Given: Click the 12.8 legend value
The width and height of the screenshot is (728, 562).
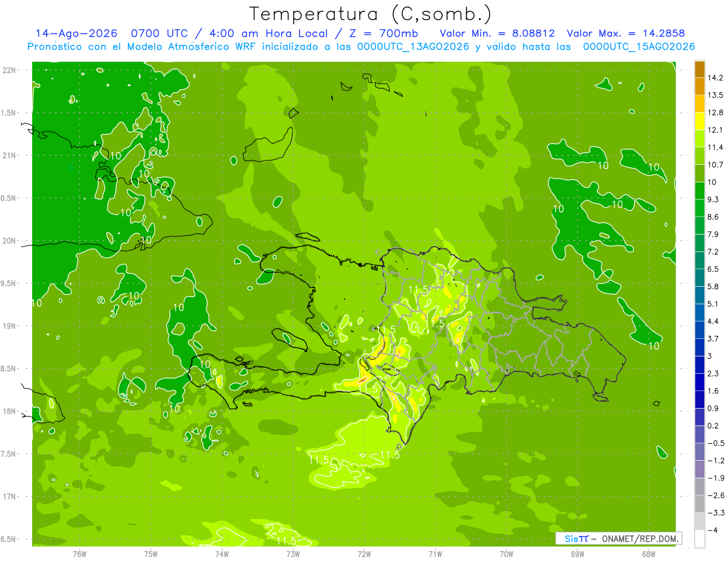Looking at the screenshot, I should click(x=715, y=112).
